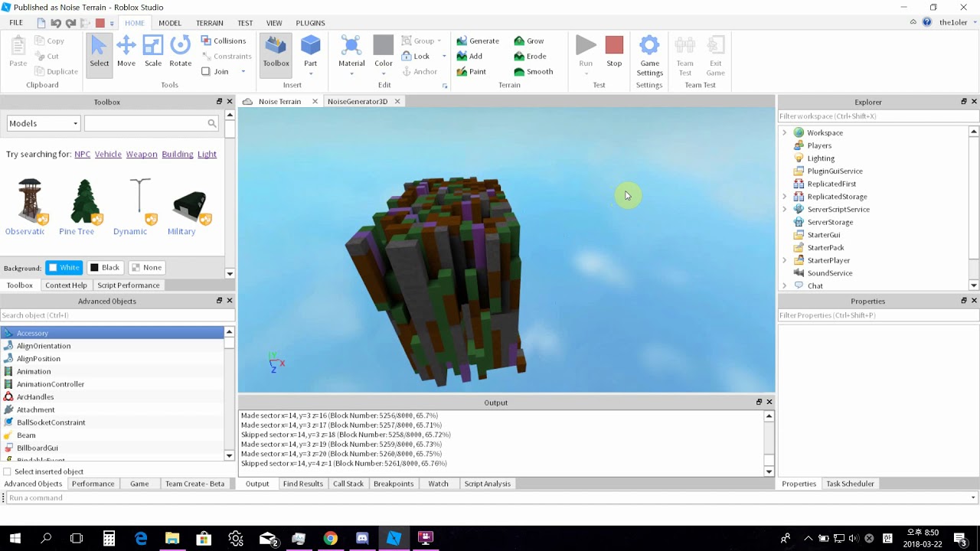This screenshot has height=551, width=980.
Task: Click the terrain Generate tool
Action: point(478,41)
